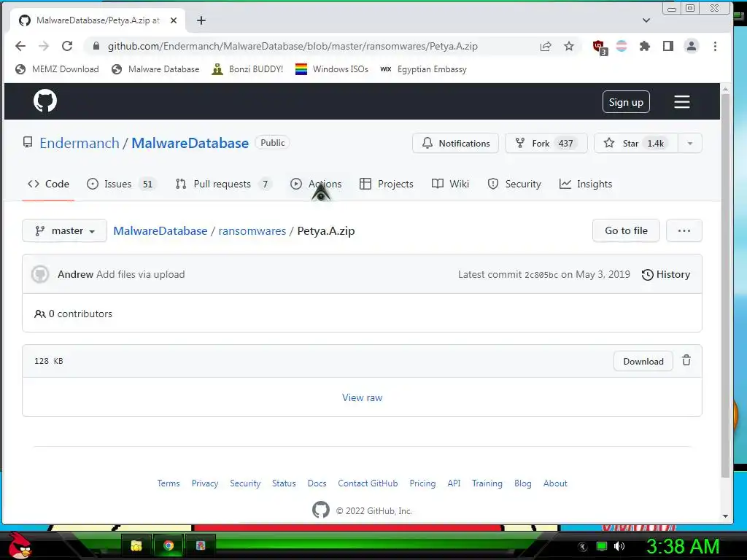The width and height of the screenshot is (747, 560).
Task: Click the 3:38 AM taskbar clock
Action: click(x=683, y=547)
